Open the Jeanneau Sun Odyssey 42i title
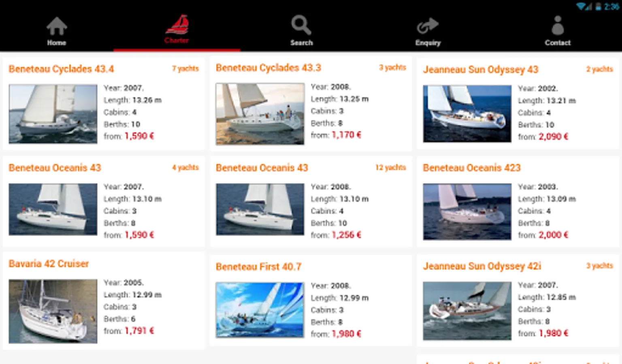The image size is (622, 364). [482, 266]
